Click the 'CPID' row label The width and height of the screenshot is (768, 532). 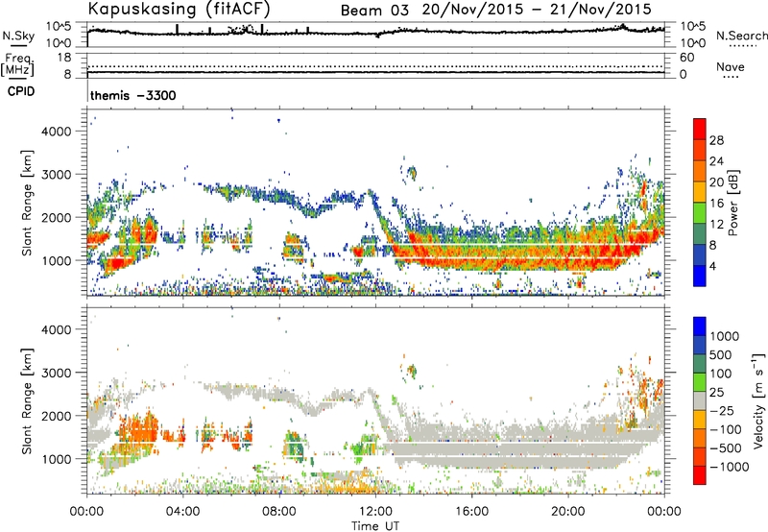pyautogui.click(x=21, y=91)
